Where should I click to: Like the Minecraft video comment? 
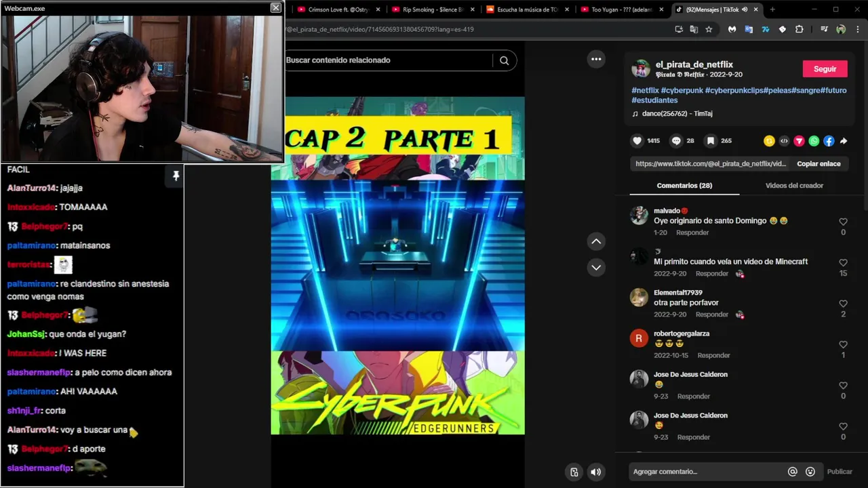pyautogui.click(x=843, y=262)
